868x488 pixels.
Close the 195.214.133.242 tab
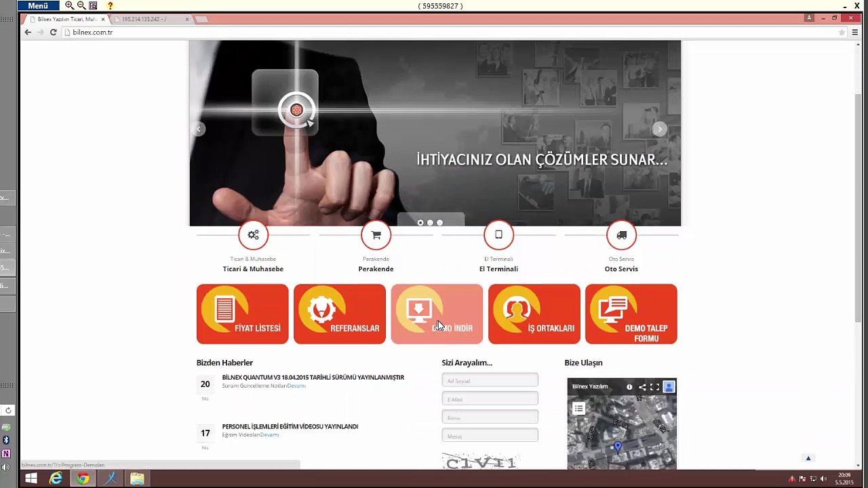(187, 19)
